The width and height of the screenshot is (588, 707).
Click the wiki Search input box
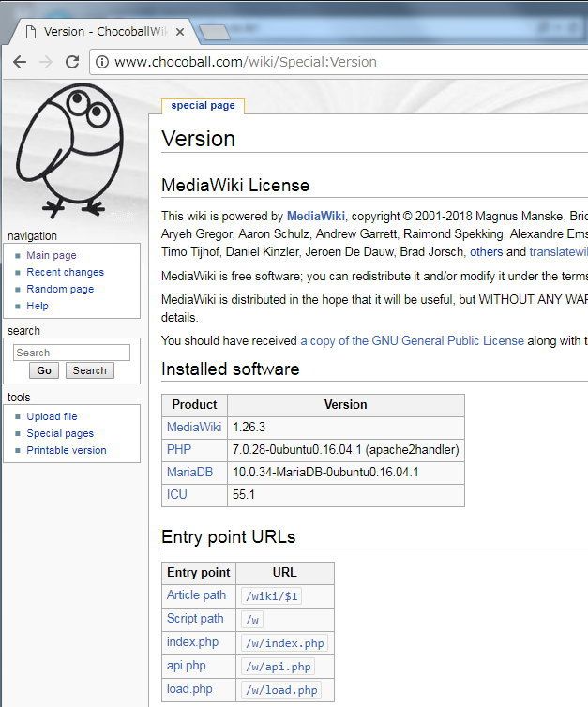(x=71, y=353)
